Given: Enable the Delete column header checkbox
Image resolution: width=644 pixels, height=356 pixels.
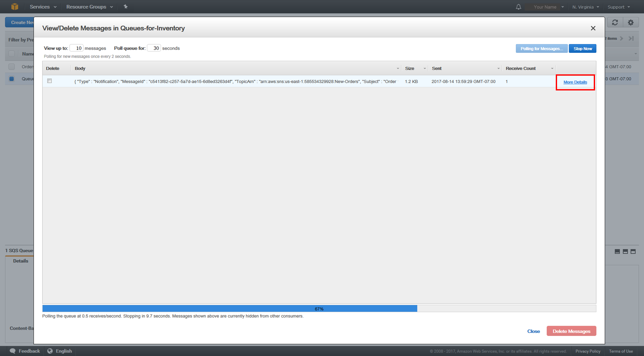Looking at the screenshot, I should (49, 81).
